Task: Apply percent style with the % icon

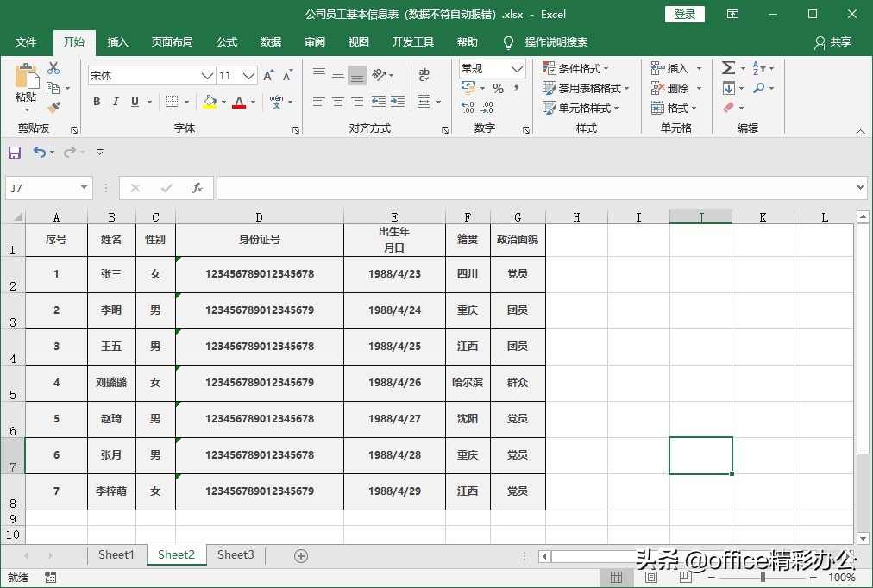Action: click(x=500, y=88)
